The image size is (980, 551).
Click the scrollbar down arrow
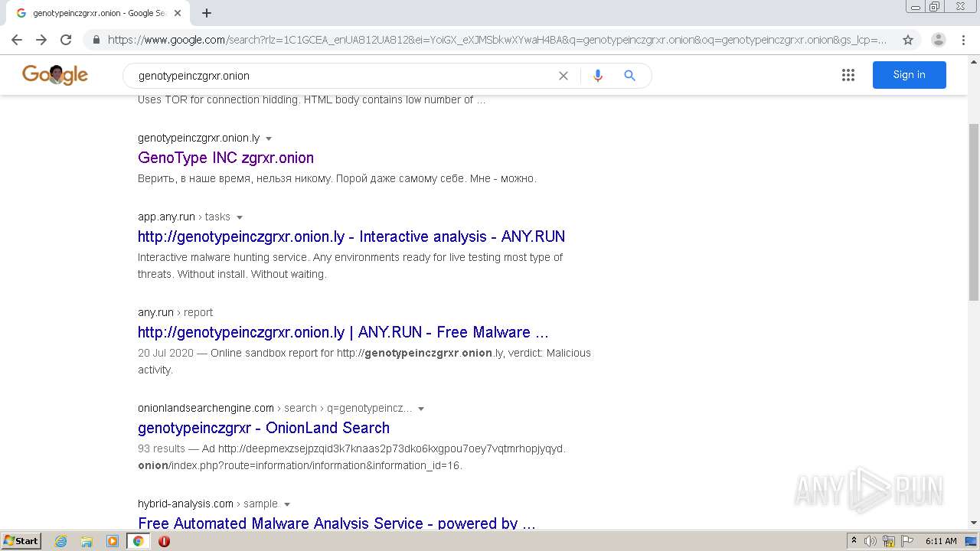tap(974, 523)
